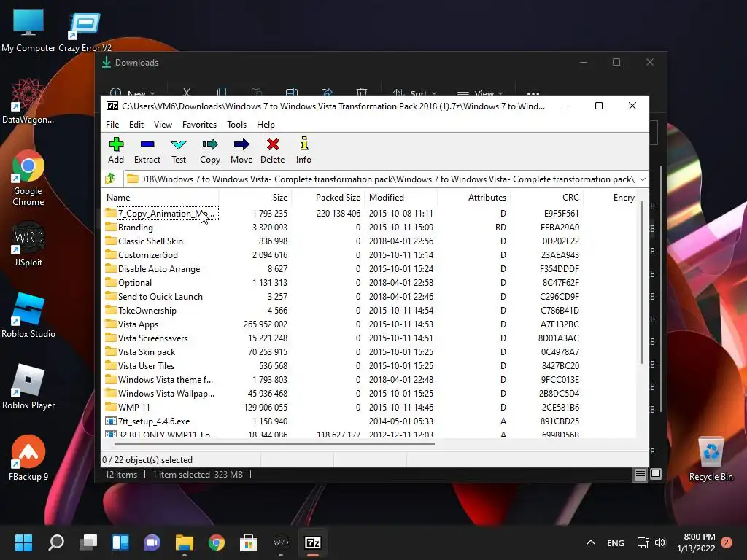Open the FBackup 9 desktop icon
This screenshot has height=560, width=747.
click(x=28, y=458)
